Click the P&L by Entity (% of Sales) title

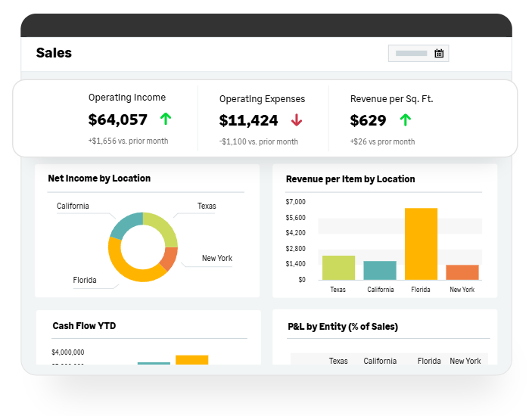coord(343,327)
